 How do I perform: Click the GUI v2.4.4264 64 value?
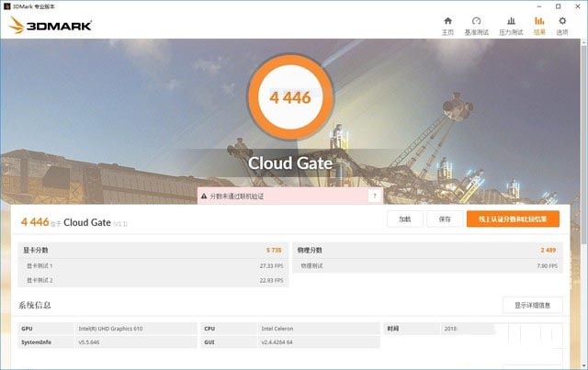[x=277, y=342]
